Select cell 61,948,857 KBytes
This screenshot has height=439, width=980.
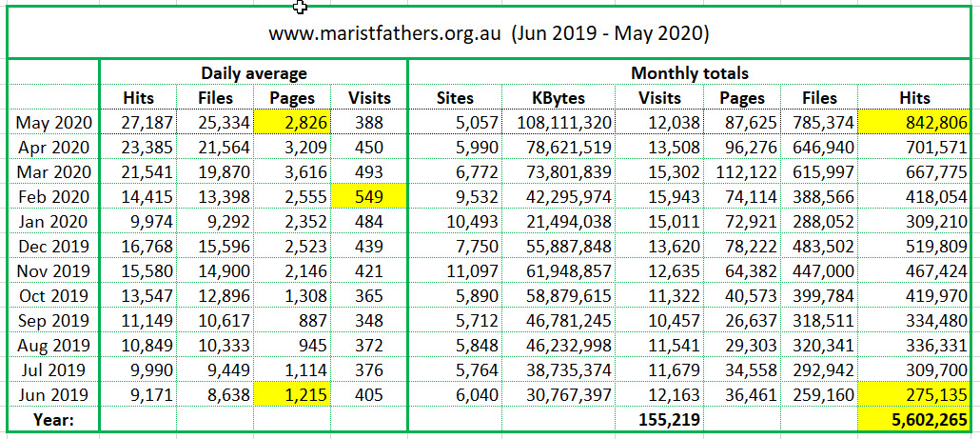coord(559,270)
